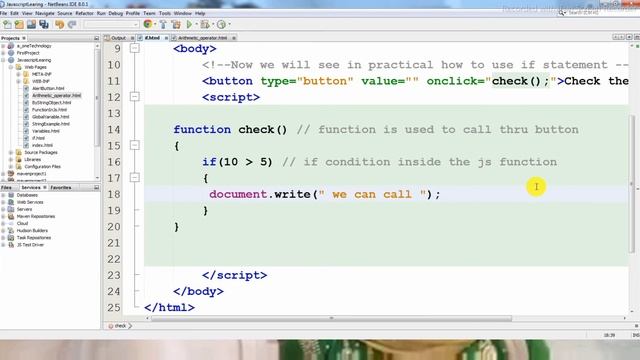Click the green Run Project icon
The image size is (640, 360).
189,24
